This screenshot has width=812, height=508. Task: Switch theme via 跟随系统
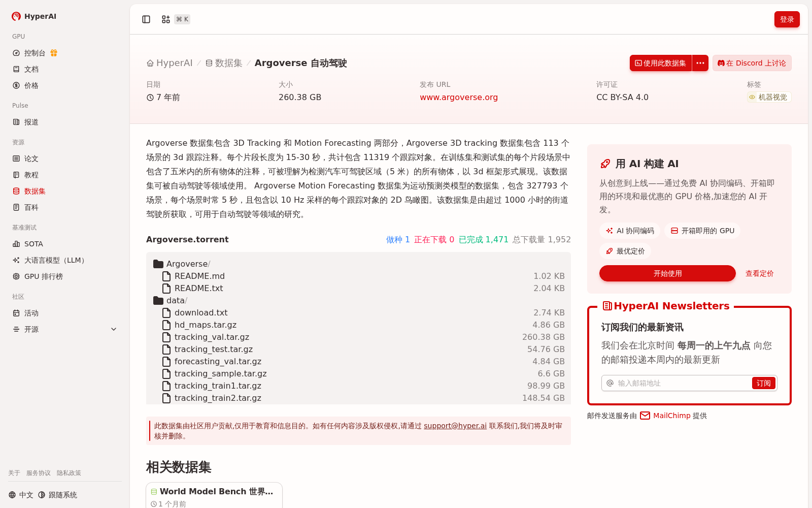tap(58, 495)
